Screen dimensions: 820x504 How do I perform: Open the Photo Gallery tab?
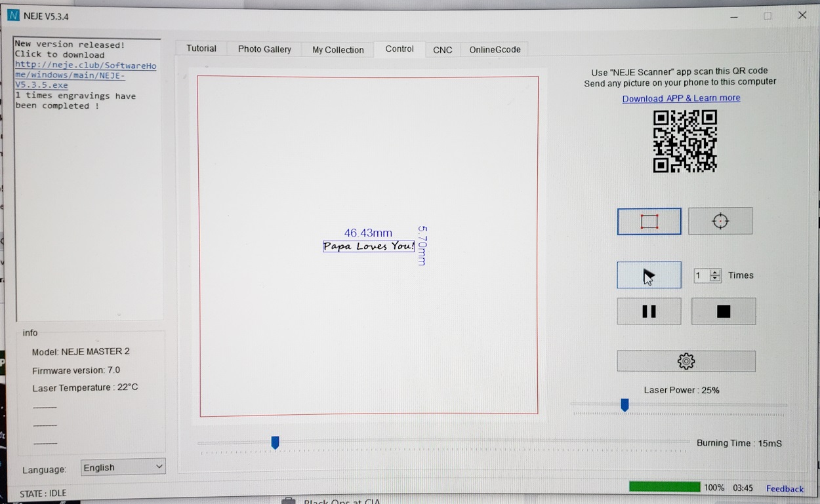coord(264,50)
